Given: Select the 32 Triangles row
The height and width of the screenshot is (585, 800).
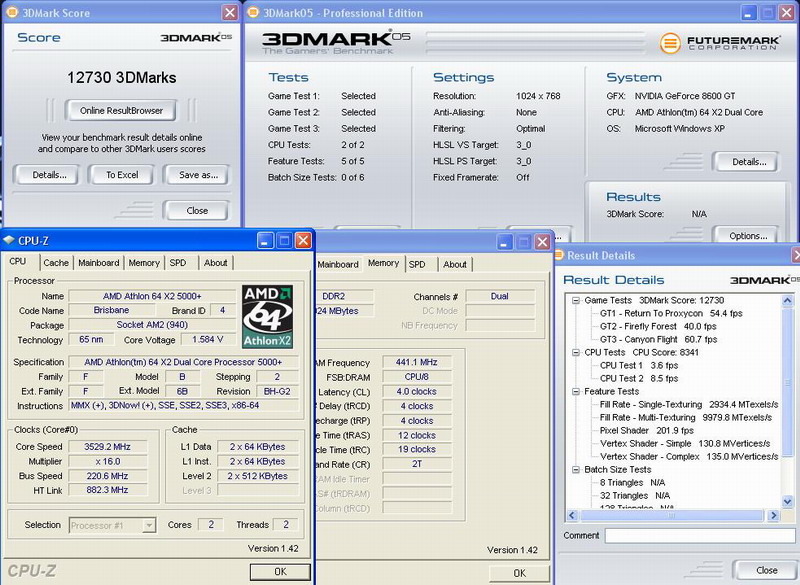Looking at the screenshot, I should click(635, 496).
